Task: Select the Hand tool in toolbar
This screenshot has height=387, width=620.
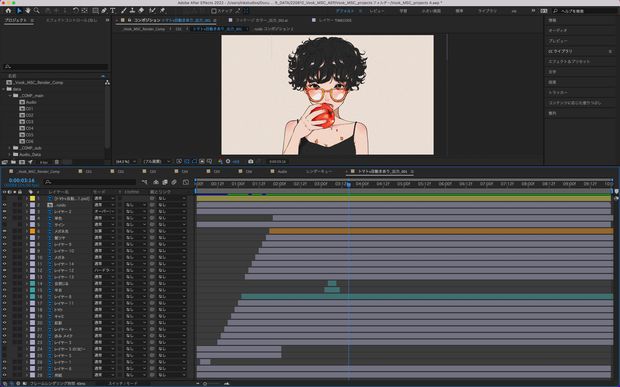Action: (28, 11)
